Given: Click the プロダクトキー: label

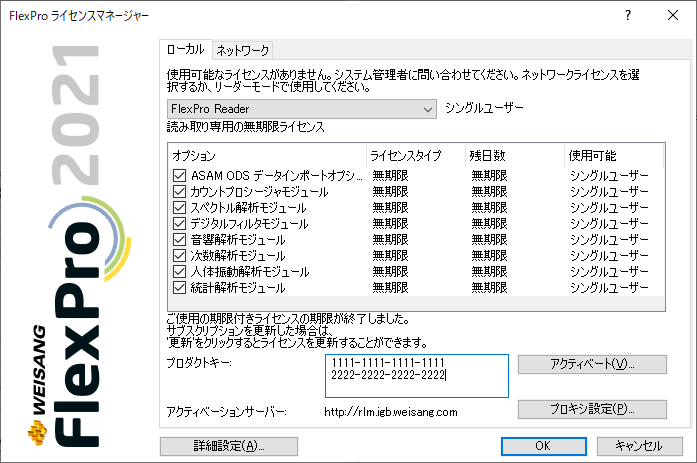Looking at the screenshot, I should point(199,363).
